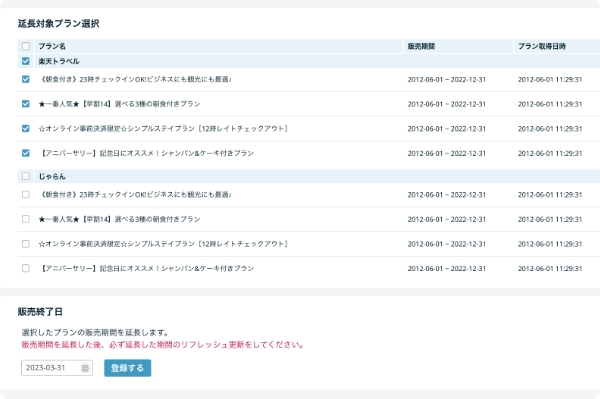The image size is (600, 399).
Task: Click acquisition time of 楽天トラベル ☆オンライン事前決済限定☆ row
Action: tap(550, 129)
